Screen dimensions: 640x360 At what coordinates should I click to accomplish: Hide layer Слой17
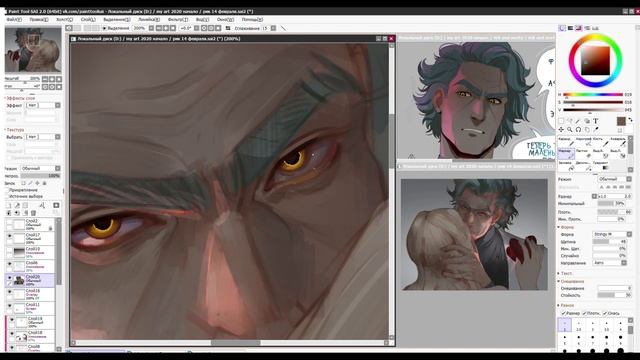(x=9, y=236)
